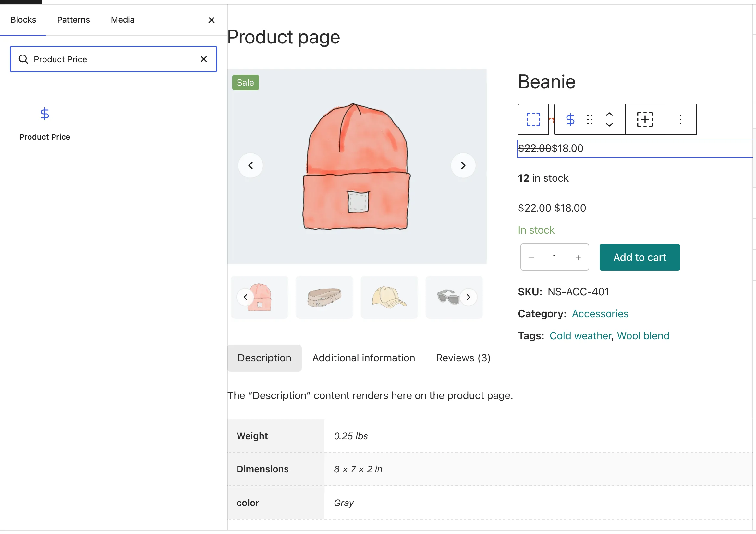Select parent block in the toolbar
Screen dimensions: 756x534
(x=533, y=119)
